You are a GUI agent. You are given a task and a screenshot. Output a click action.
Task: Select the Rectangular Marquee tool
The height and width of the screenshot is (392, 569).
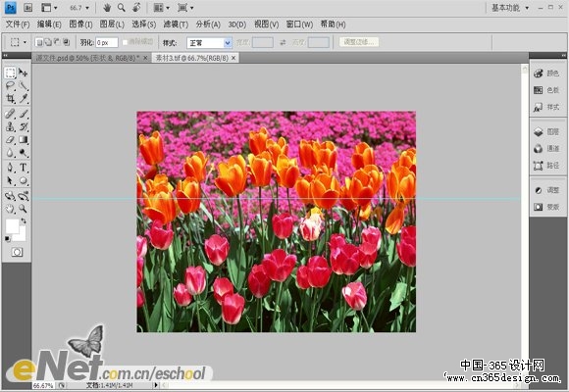tap(10, 73)
